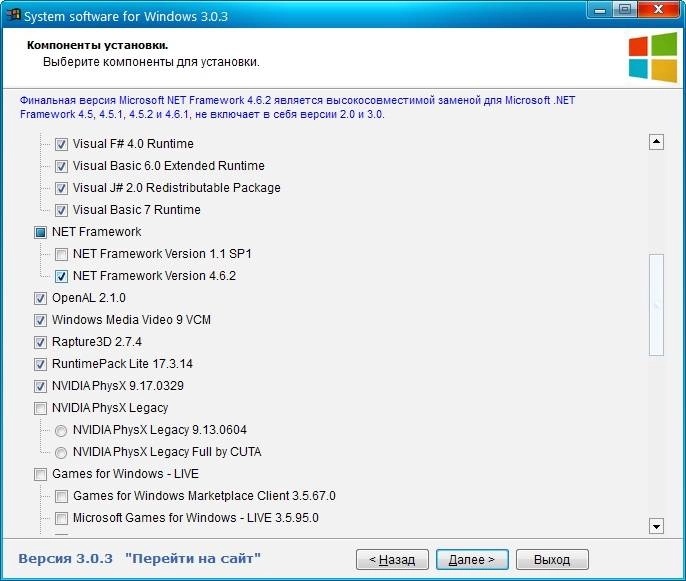Viewport: 686px width, 581px height.
Task: Uncheck Visual Basic 7 Runtime
Action: click(x=61, y=210)
